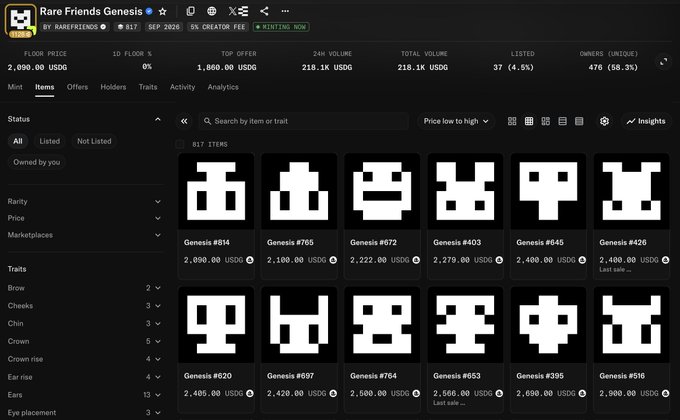Open the Genesis #653 title link
Image resolution: width=680 pixels, height=420 pixels.
pyautogui.click(x=457, y=376)
